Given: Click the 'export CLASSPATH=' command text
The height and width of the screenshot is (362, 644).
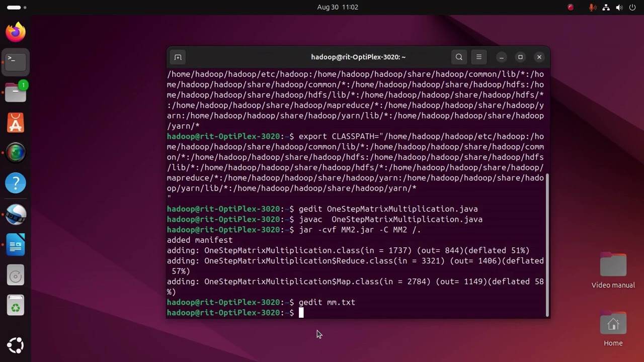Looking at the screenshot, I should click(341, 137).
